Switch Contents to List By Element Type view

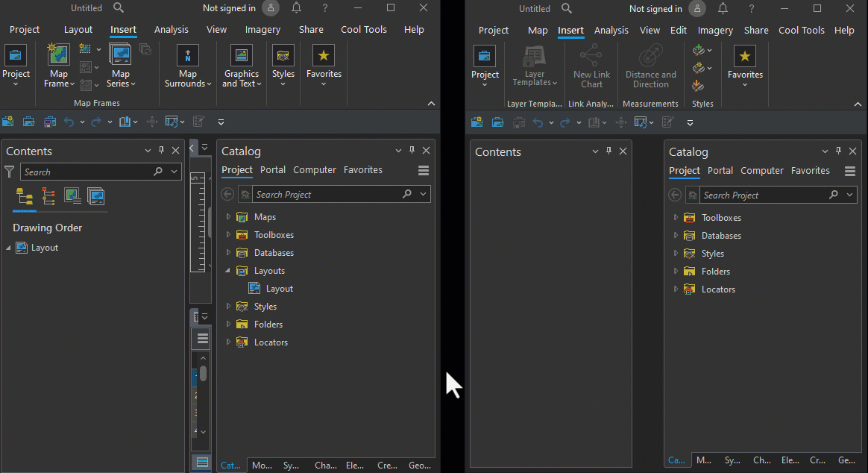pyautogui.click(x=48, y=197)
